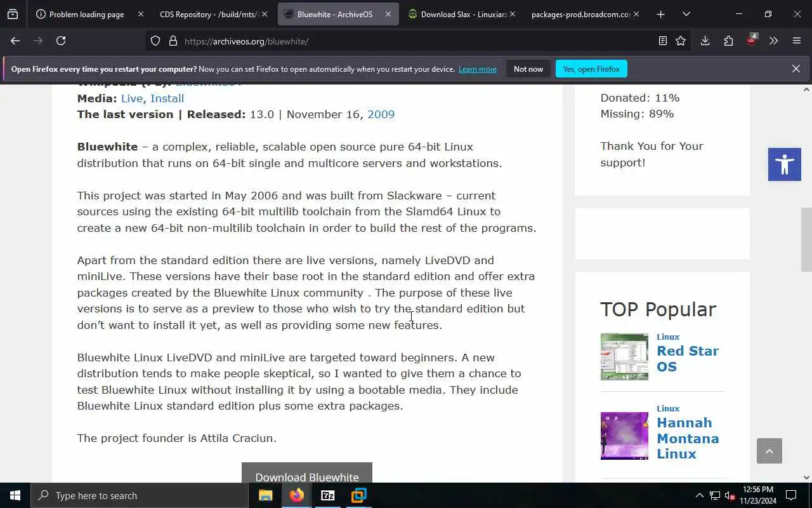The height and width of the screenshot is (508, 812).
Task: Toggle Reader View for this page
Action: (662, 41)
